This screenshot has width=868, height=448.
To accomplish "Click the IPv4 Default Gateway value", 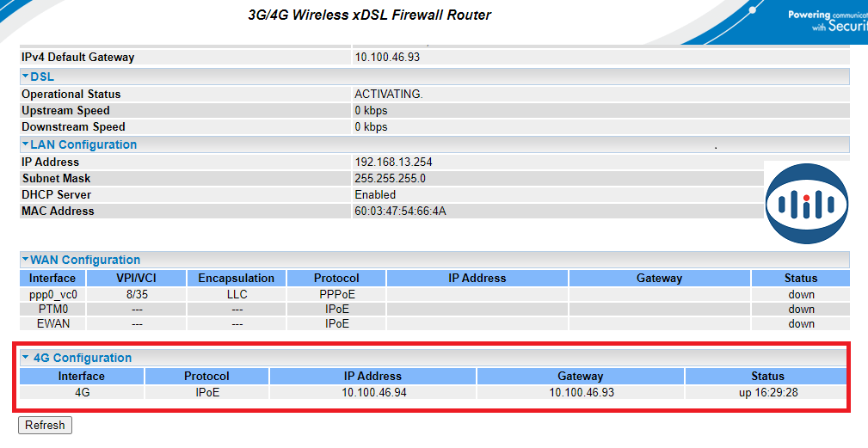I will (x=387, y=58).
